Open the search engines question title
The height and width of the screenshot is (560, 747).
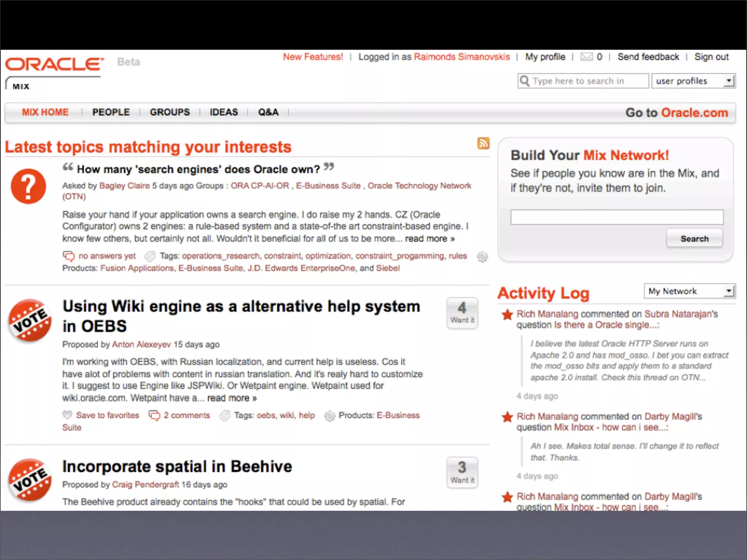(x=198, y=169)
